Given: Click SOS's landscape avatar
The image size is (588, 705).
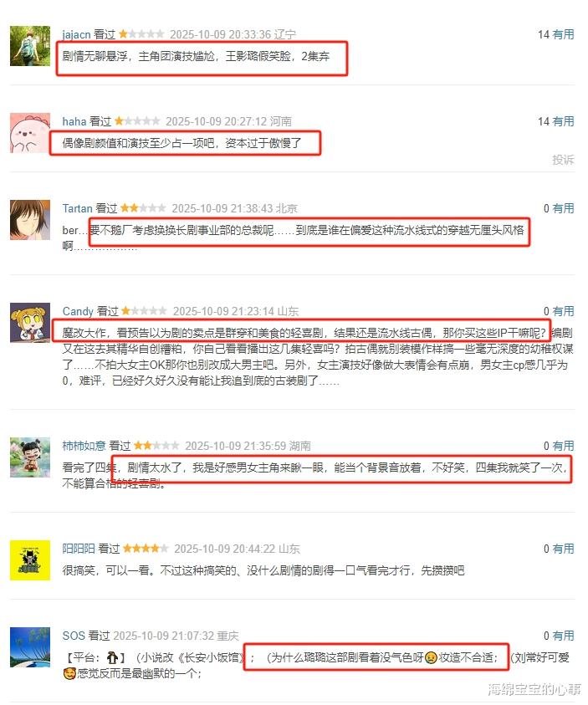Looking at the screenshot, I should point(30,647).
